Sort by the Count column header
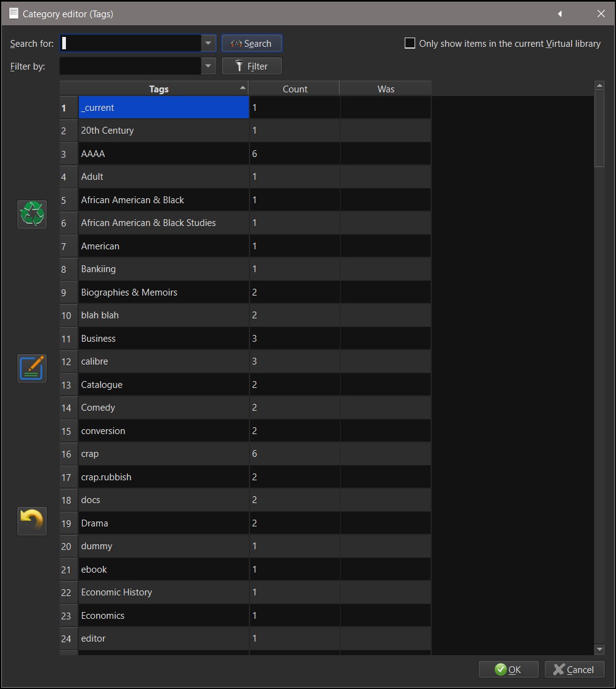The image size is (616, 689). [x=294, y=89]
